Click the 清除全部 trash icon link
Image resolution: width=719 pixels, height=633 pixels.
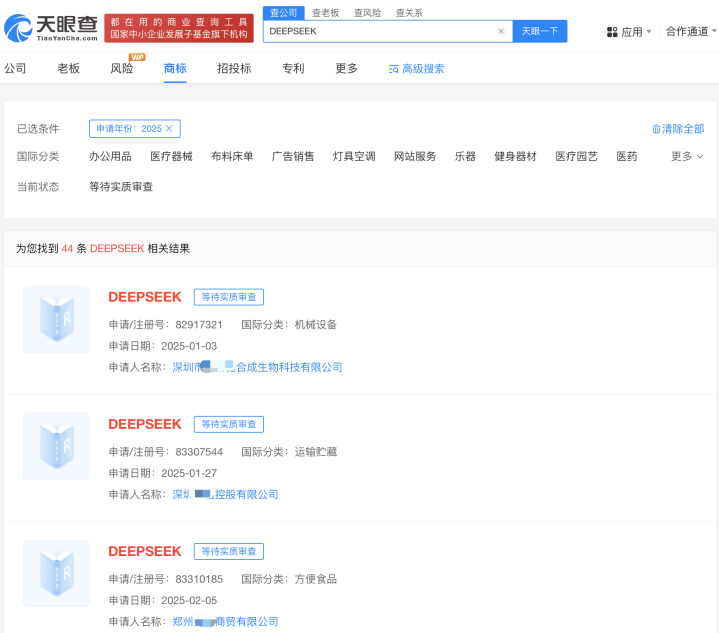[656, 129]
